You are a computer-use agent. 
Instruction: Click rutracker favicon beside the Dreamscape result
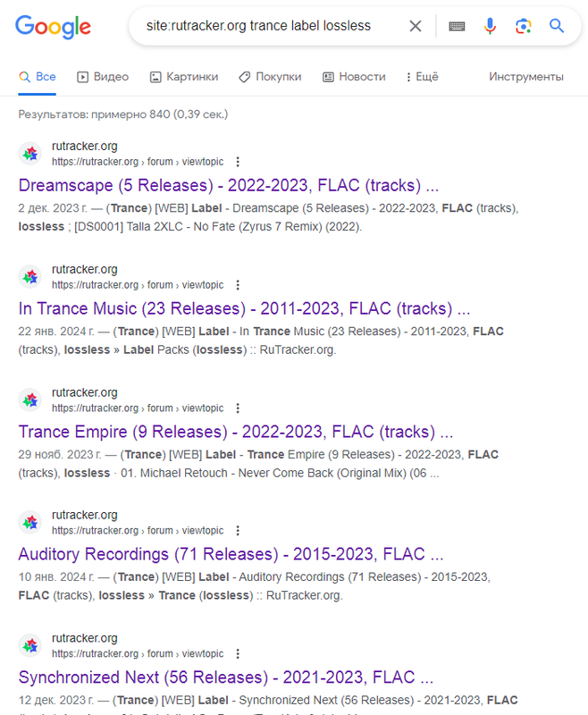(x=30, y=154)
